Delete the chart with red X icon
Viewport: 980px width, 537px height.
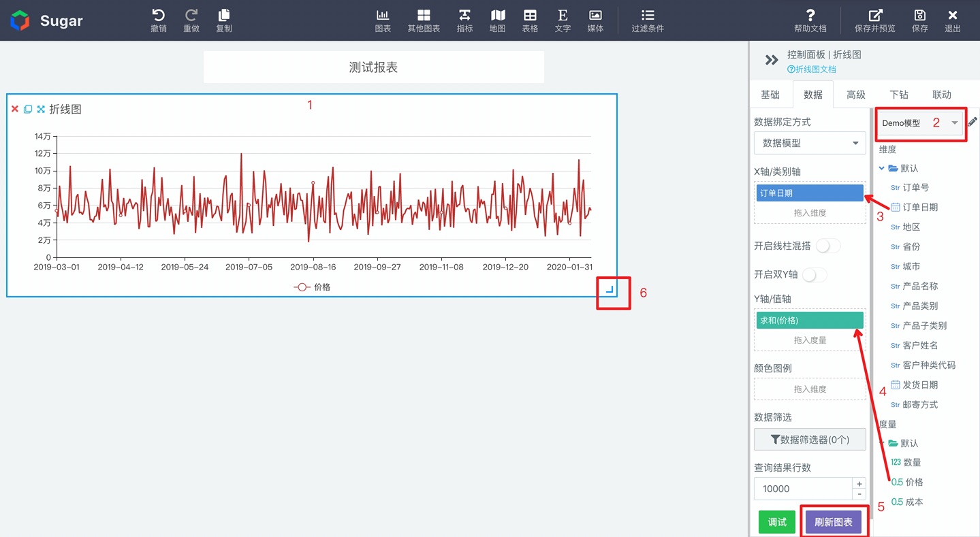pyautogui.click(x=15, y=109)
